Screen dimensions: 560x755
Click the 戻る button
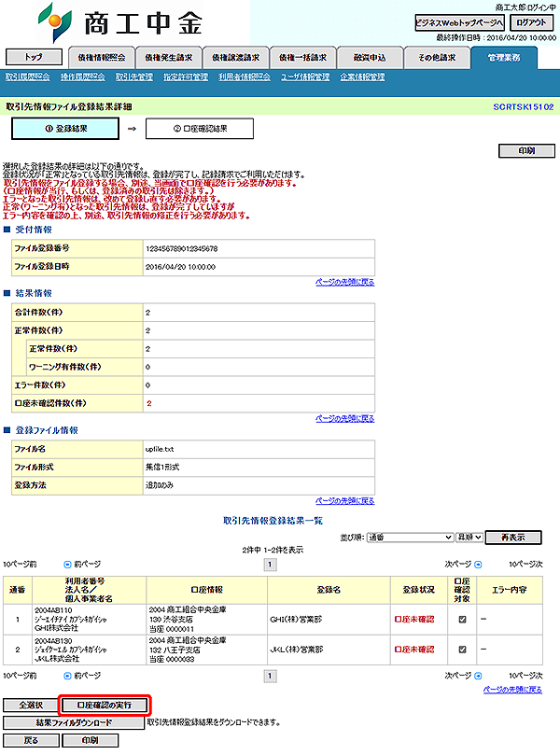coord(32,741)
